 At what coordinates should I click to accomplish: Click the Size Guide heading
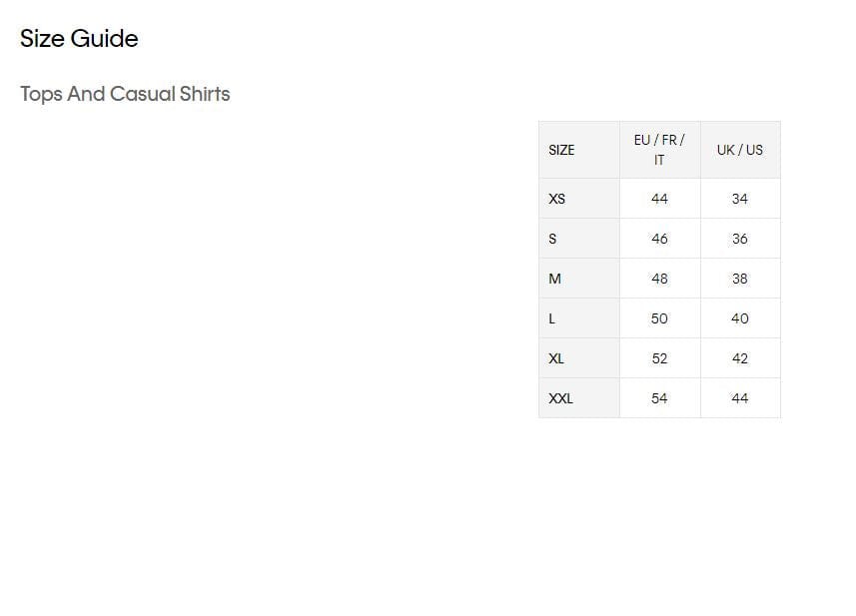coord(79,39)
